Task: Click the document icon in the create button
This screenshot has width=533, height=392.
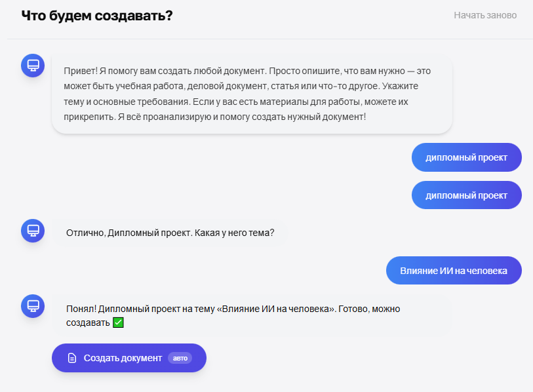Action: click(x=73, y=358)
